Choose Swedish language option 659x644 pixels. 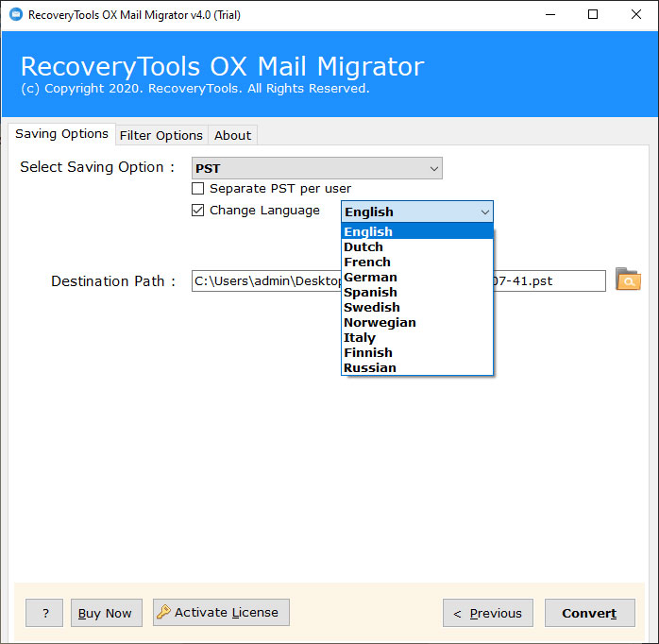pos(417,307)
